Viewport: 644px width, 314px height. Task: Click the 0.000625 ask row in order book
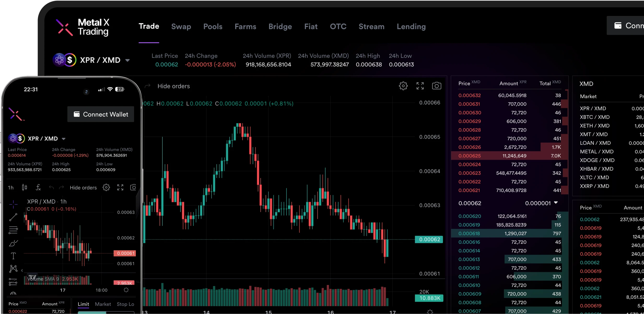click(510, 156)
